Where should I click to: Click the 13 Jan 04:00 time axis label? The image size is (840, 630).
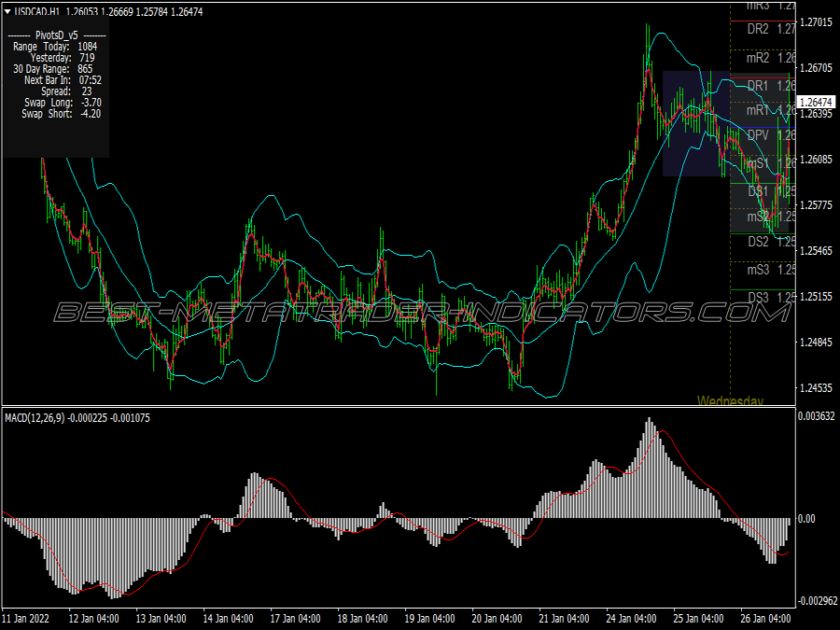click(161, 619)
